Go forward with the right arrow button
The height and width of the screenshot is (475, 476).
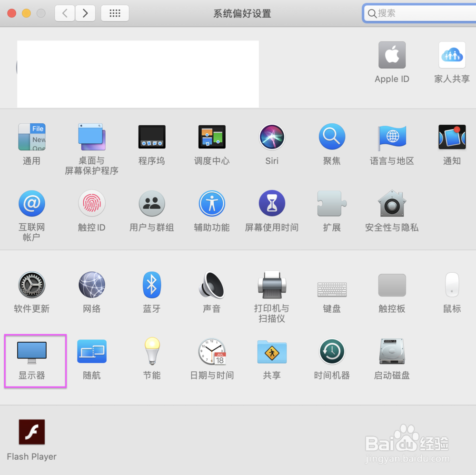[x=85, y=13]
